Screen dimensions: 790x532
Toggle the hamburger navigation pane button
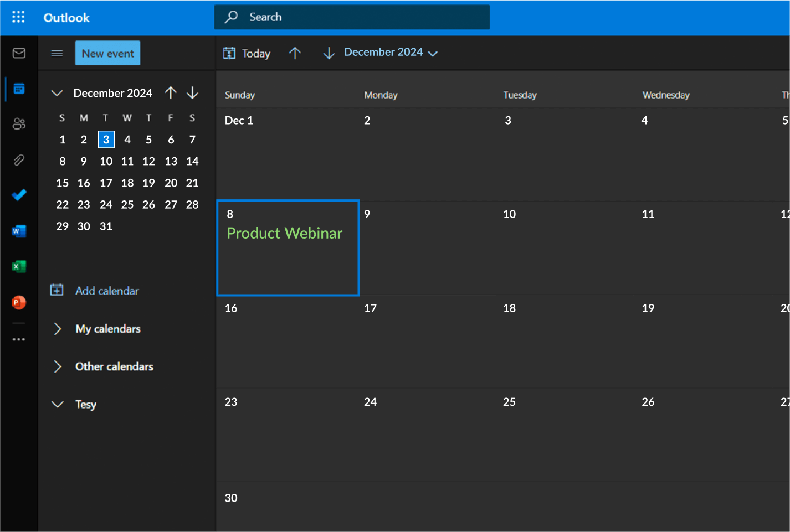click(x=57, y=53)
